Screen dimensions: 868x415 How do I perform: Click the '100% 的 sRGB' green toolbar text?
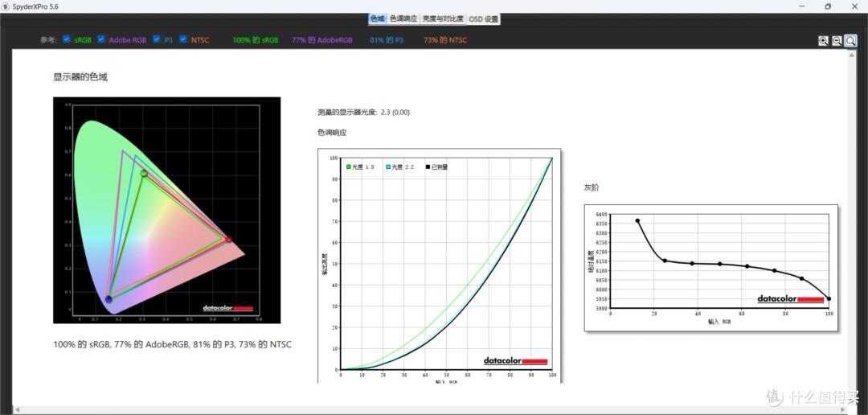(x=256, y=40)
